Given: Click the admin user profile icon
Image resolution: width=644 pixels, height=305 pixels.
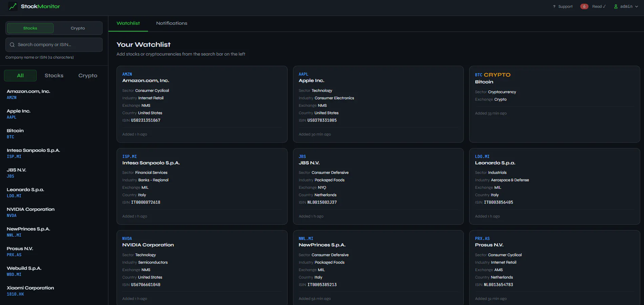Looking at the screenshot, I should [616, 6].
